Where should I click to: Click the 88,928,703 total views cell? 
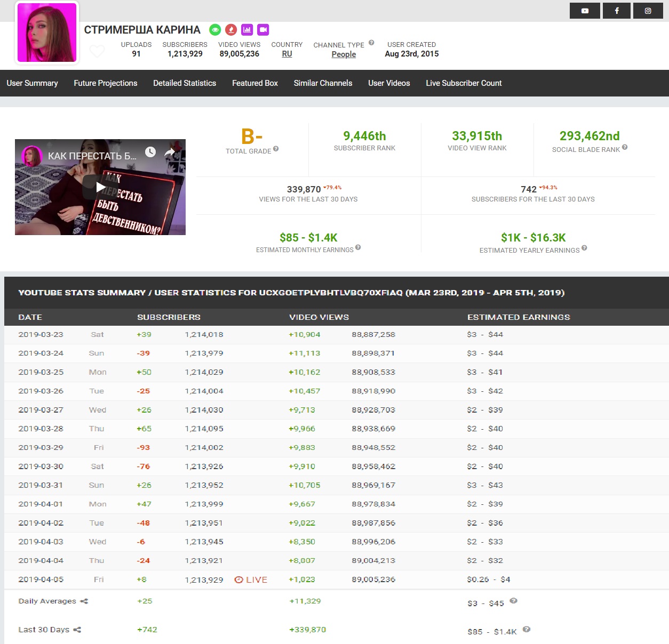pyautogui.click(x=373, y=410)
